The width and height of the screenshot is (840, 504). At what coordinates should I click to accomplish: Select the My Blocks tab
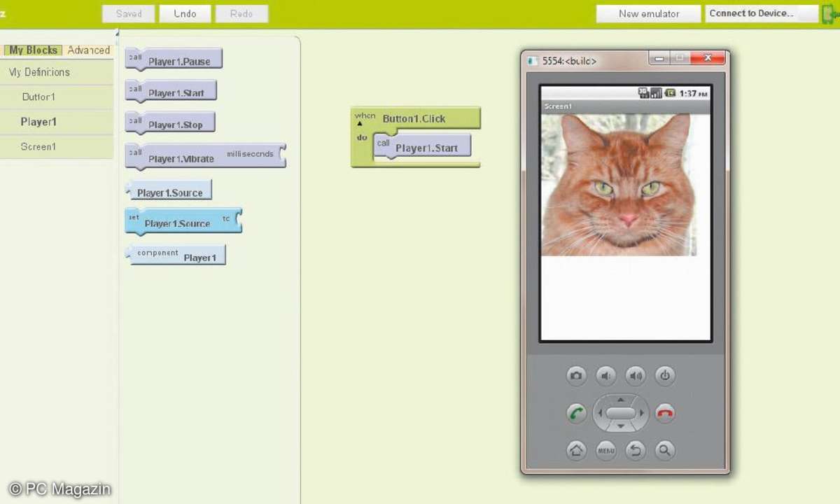pyautogui.click(x=34, y=50)
